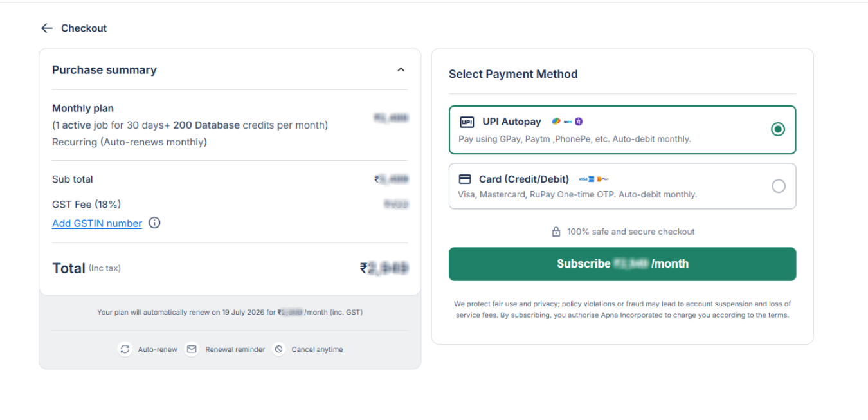Choose the UPI Autopay payment option card
This screenshot has width=868, height=420.
pyautogui.click(x=622, y=130)
